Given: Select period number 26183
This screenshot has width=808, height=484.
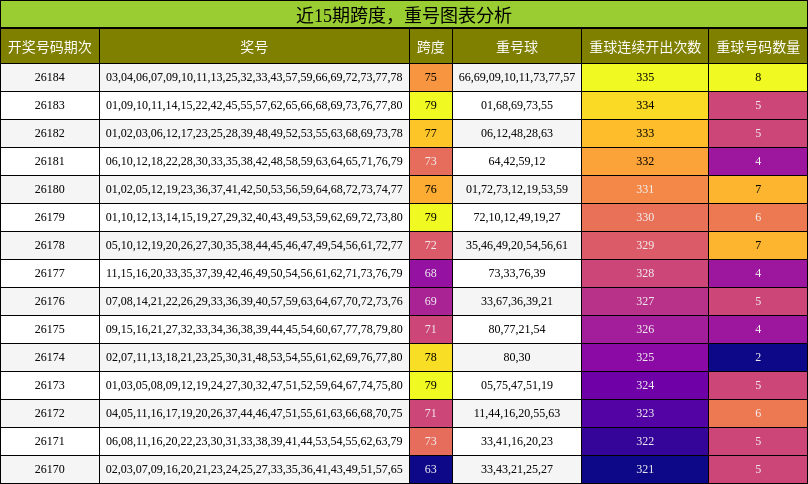Looking at the screenshot, I should [x=50, y=105].
